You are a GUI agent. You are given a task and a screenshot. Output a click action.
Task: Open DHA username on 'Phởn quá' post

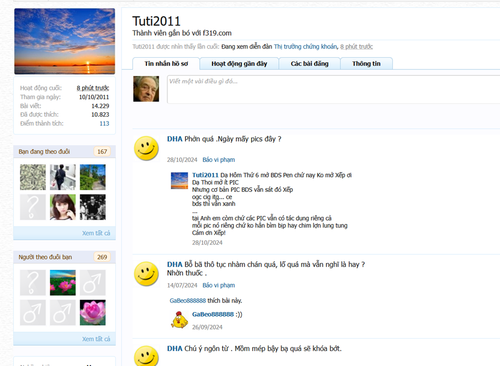click(175, 139)
